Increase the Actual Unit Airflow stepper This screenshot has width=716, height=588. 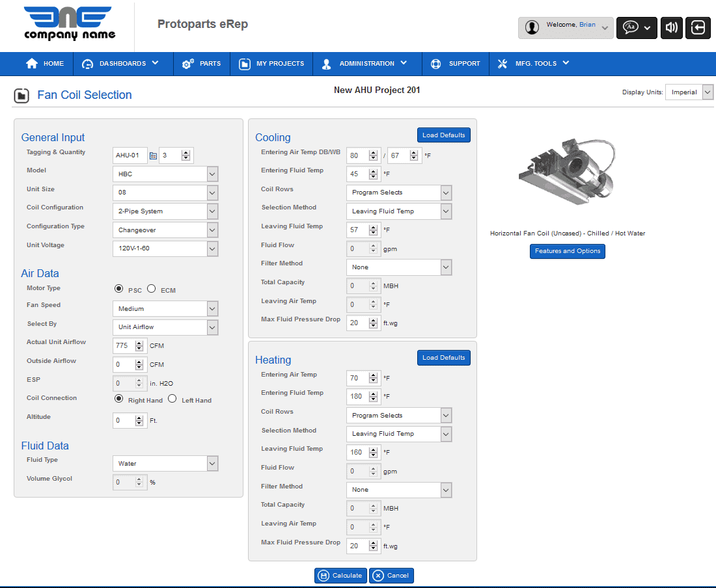coord(139,343)
